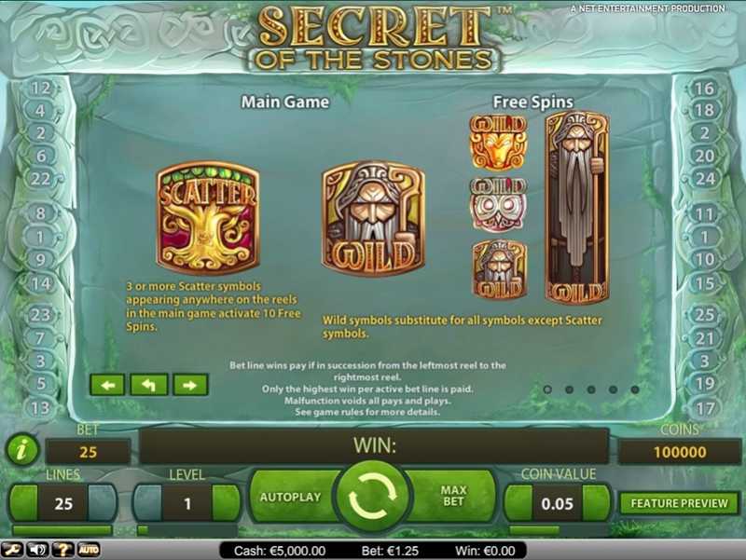
Task: Decrease the number of bet lines
Action: 23,503
